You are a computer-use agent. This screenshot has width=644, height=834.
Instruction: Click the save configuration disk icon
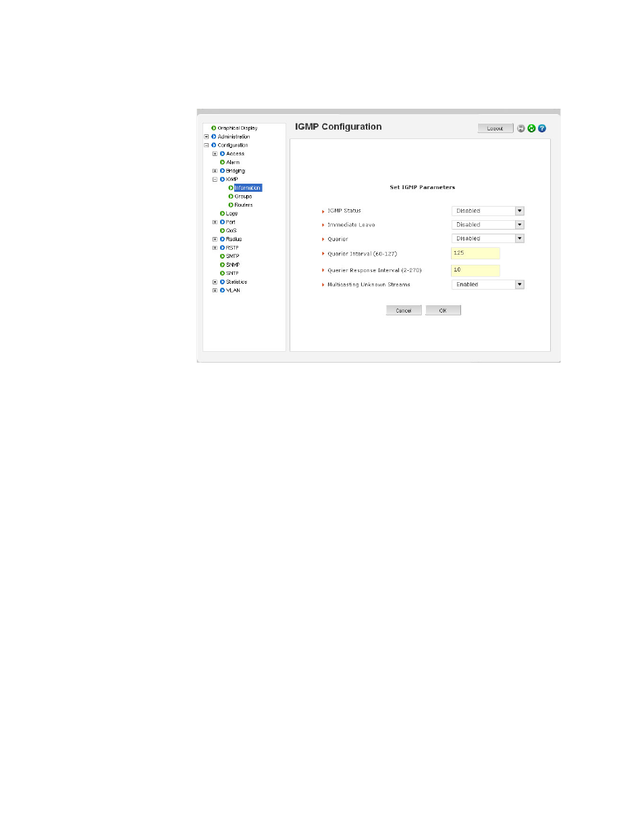pos(521,128)
